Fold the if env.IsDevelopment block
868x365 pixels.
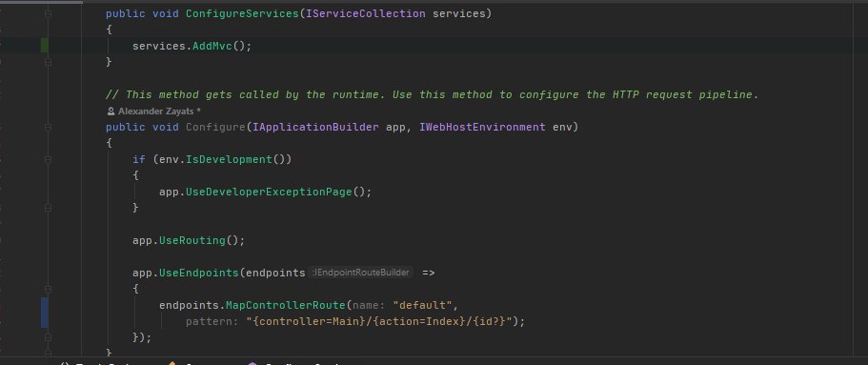coord(49,159)
